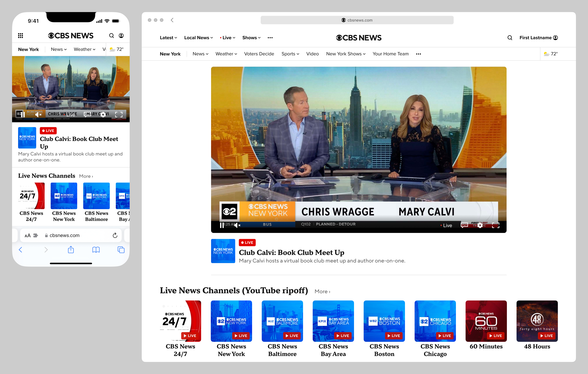Select the Video tab in the navigation bar

click(313, 54)
